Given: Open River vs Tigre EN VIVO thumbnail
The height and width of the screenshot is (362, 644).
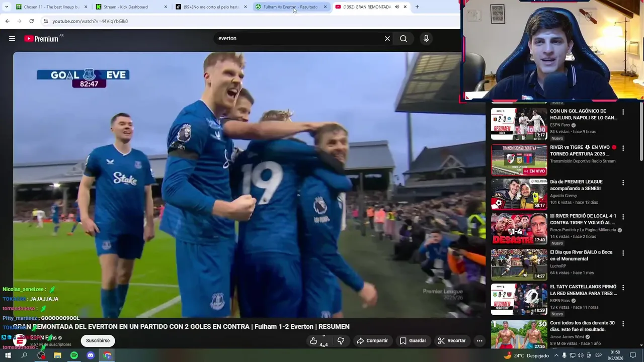Looking at the screenshot, I should (519, 160).
